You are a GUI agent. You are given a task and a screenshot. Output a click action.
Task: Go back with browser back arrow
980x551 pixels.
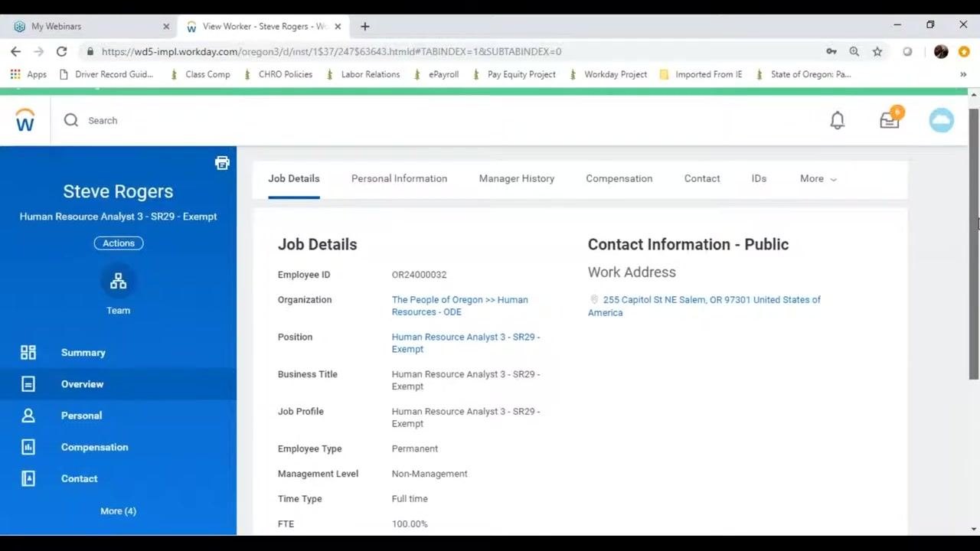(15, 51)
